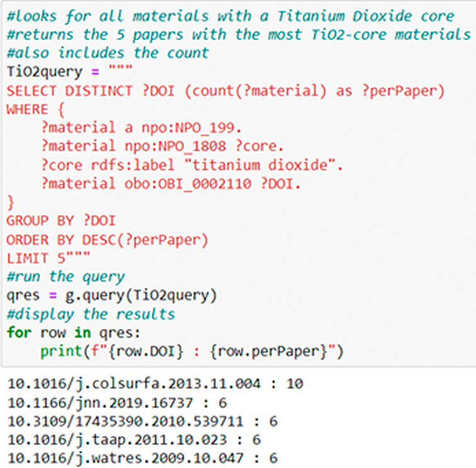This screenshot has width=476, height=468.
Task: Click the npo:NPO_1808 ?core line
Action: [162, 147]
